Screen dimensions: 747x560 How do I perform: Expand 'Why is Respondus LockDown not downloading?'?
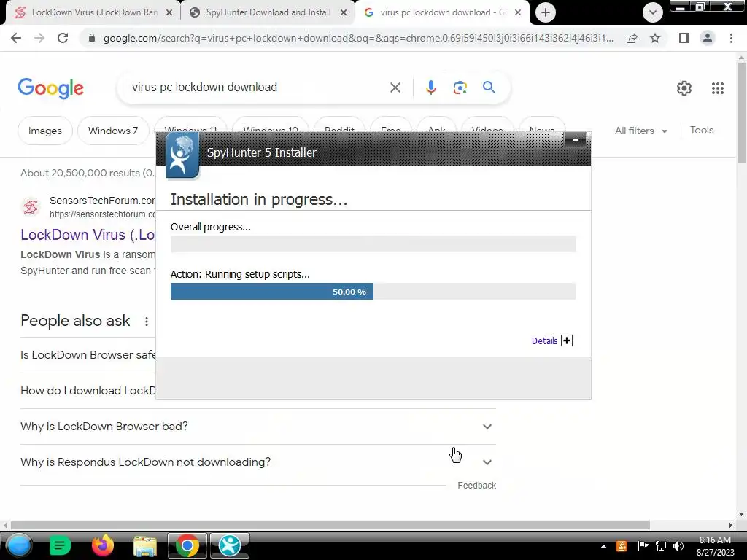tap(258, 462)
